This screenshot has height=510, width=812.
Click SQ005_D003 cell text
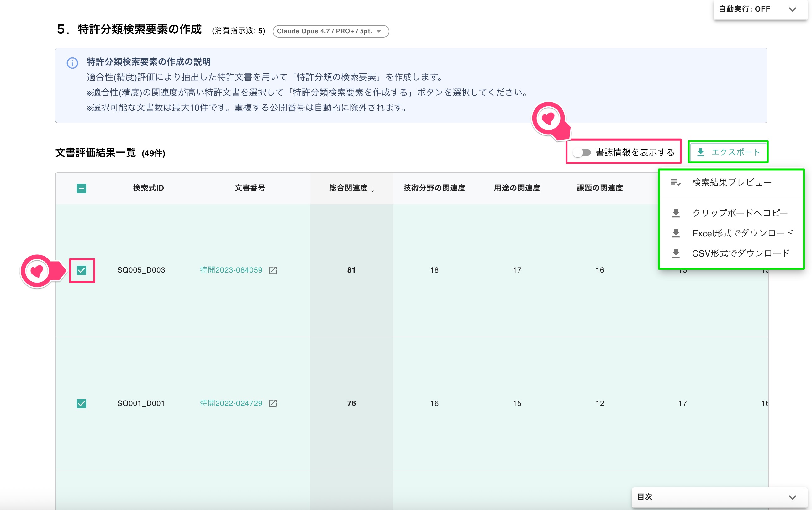coord(141,270)
